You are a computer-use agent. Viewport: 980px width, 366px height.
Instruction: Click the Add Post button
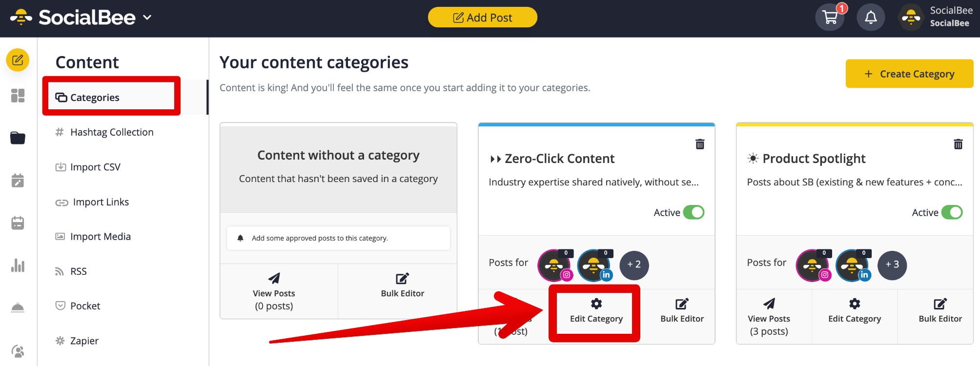pyautogui.click(x=483, y=18)
